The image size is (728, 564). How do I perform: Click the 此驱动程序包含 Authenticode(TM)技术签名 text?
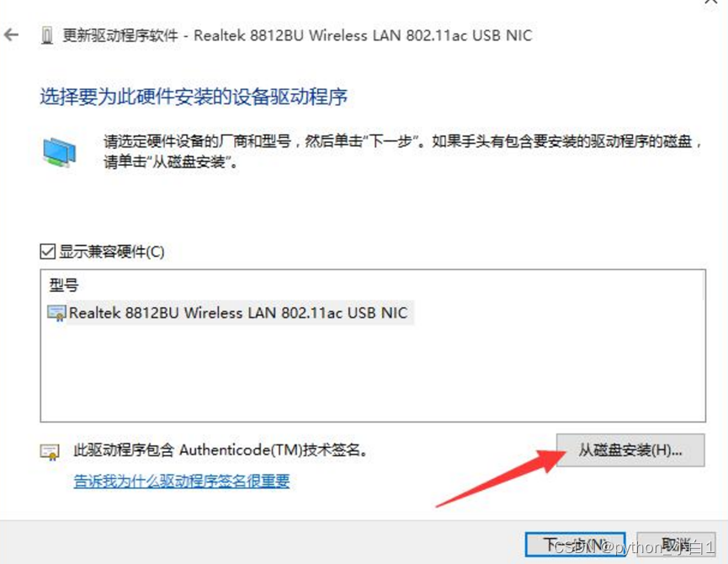[221, 450]
